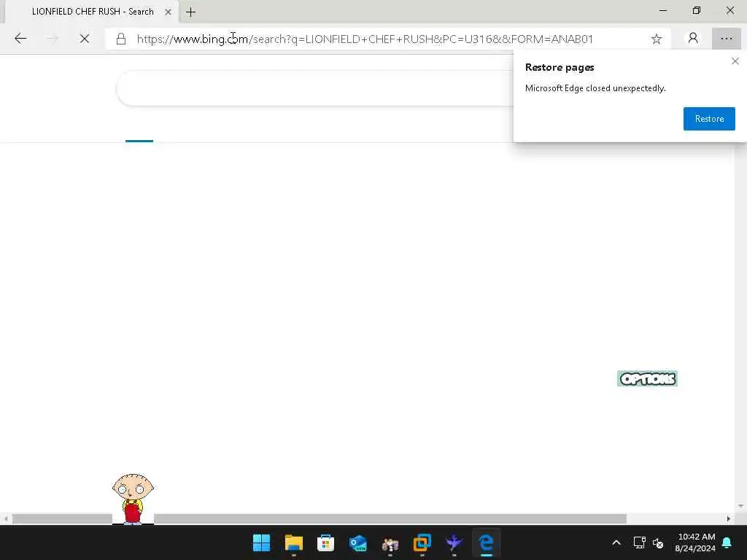
Task: Click the horizontal scrollbar thumb
Action: [320, 518]
